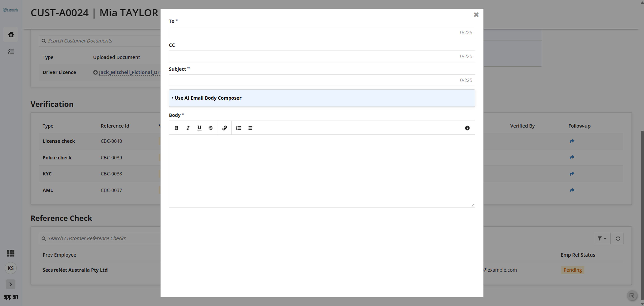
Task: Open the Reference Check filter dropdown
Action: tap(602, 239)
